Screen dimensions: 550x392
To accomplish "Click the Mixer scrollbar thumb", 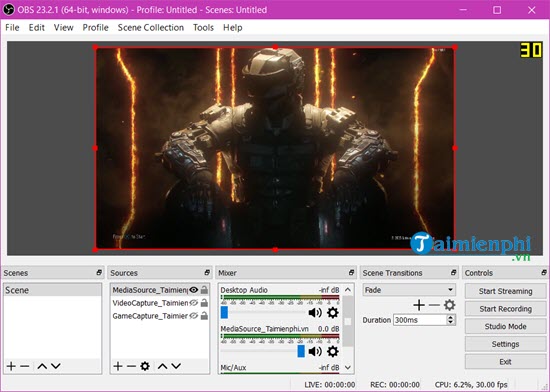I will click(x=348, y=321).
